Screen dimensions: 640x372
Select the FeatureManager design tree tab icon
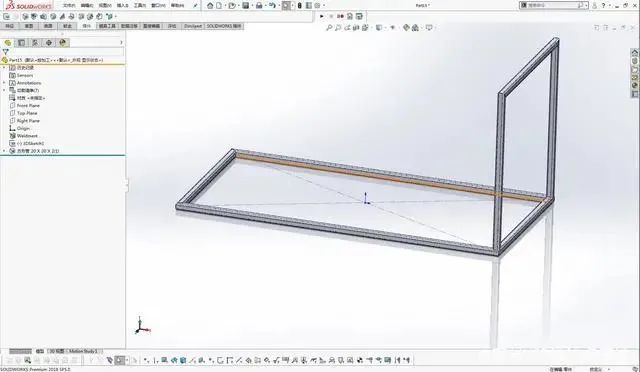click(8, 42)
